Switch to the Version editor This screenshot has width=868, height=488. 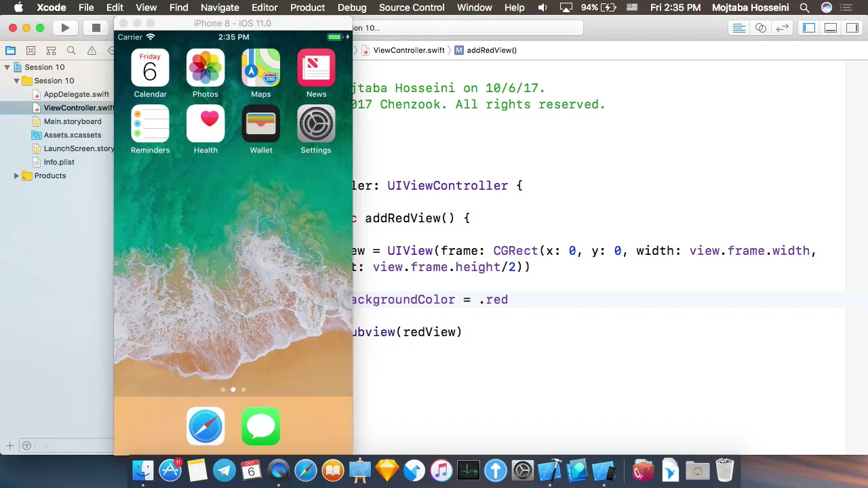point(783,28)
